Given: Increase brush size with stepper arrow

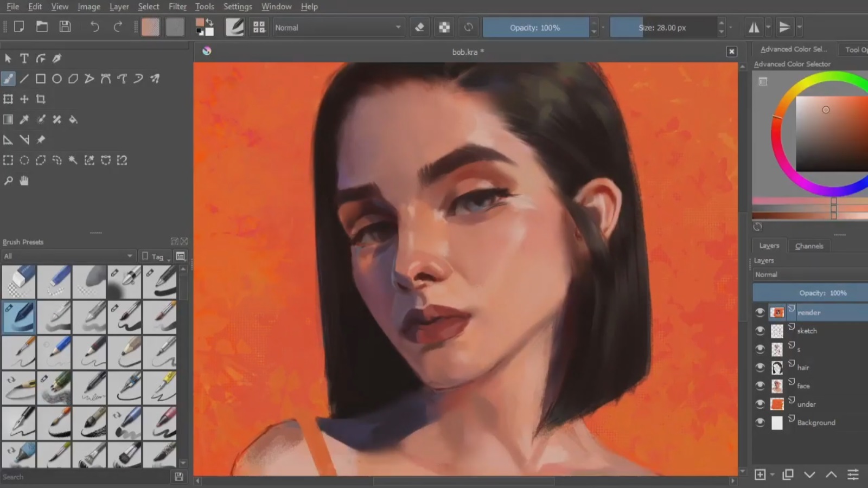Looking at the screenshot, I should (721, 23).
